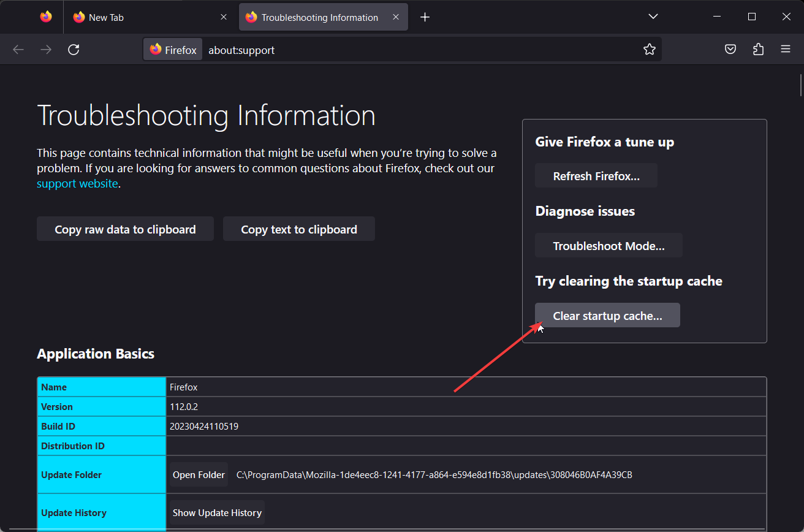Open the Save to Pocket icon
The image size is (804, 532).
click(x=730, y=50)
